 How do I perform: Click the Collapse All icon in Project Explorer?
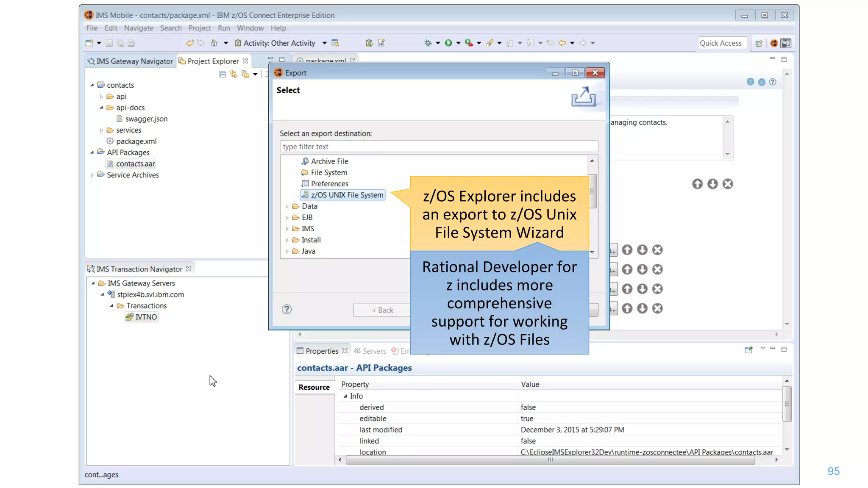[223, 74]
